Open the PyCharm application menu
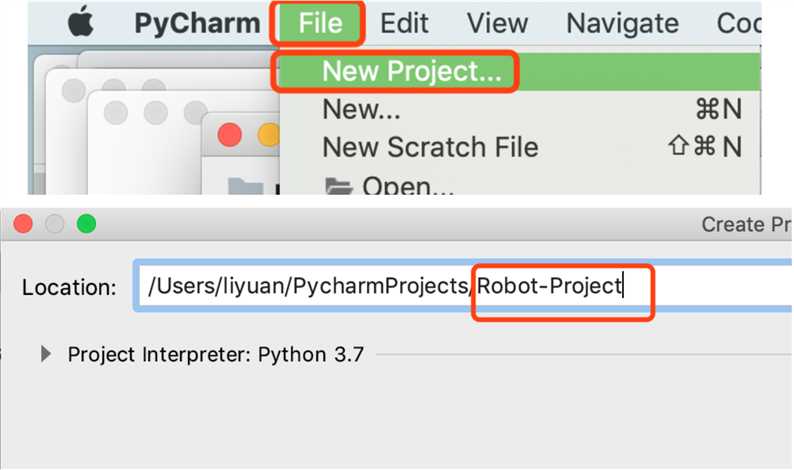This screenshot has height=470, width=794. coord(197,23)
